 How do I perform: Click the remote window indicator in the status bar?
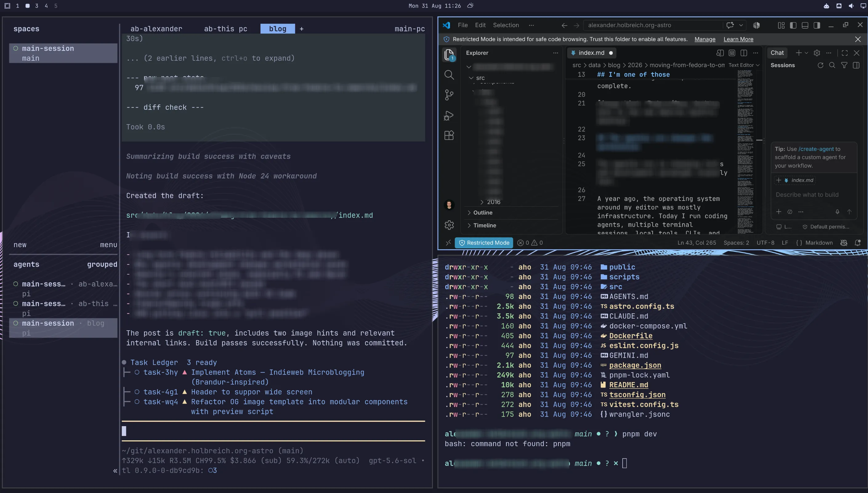point(448,243)
